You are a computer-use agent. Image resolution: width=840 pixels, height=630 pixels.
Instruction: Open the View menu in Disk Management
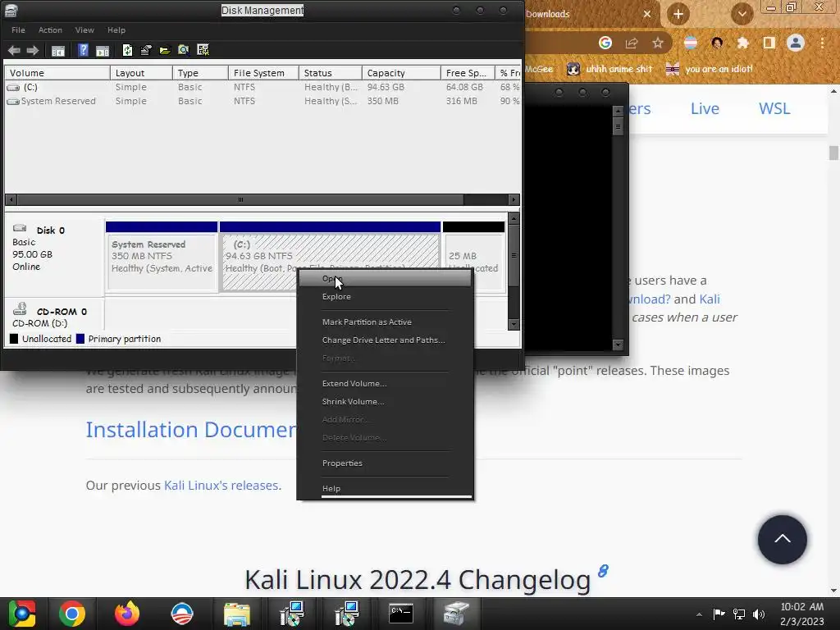pyautogui.click(x=84, y=30)
